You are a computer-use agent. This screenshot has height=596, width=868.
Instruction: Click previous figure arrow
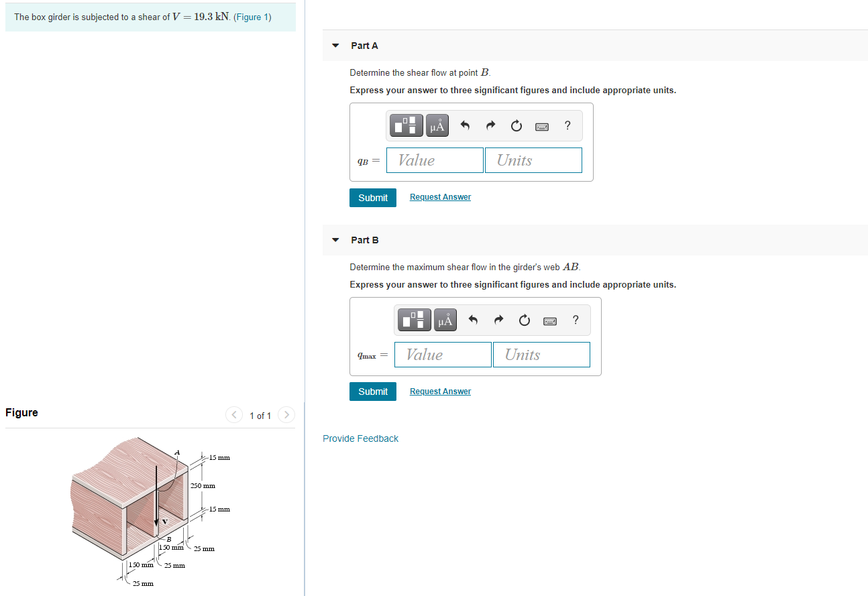coord(233,414)
